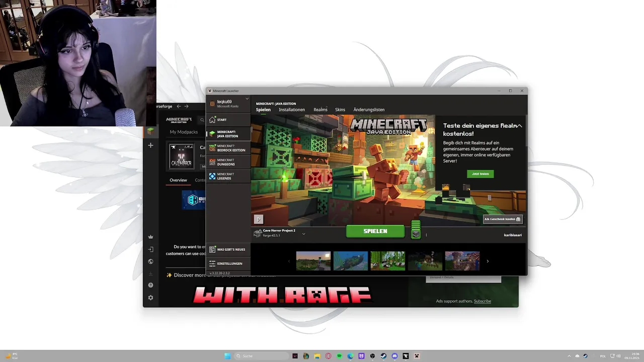
Task: Click the Cave Horror modpack thumbnail in CurseForge
Action: click(182, 156)
